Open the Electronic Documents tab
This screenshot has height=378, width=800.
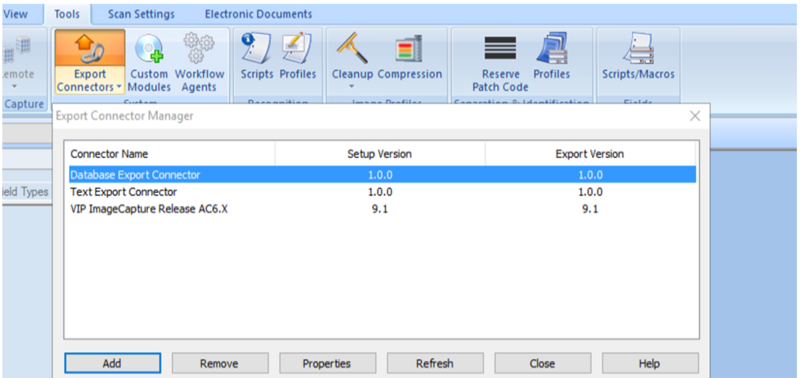pyautogui.click(x=258, y=14)
